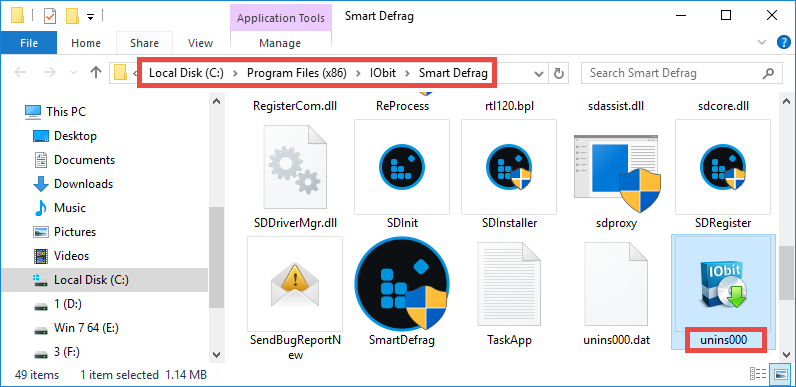Select the SendBugReportNew envelope icon
This screenshot has width=796, height=387.
tap(295, 283)
